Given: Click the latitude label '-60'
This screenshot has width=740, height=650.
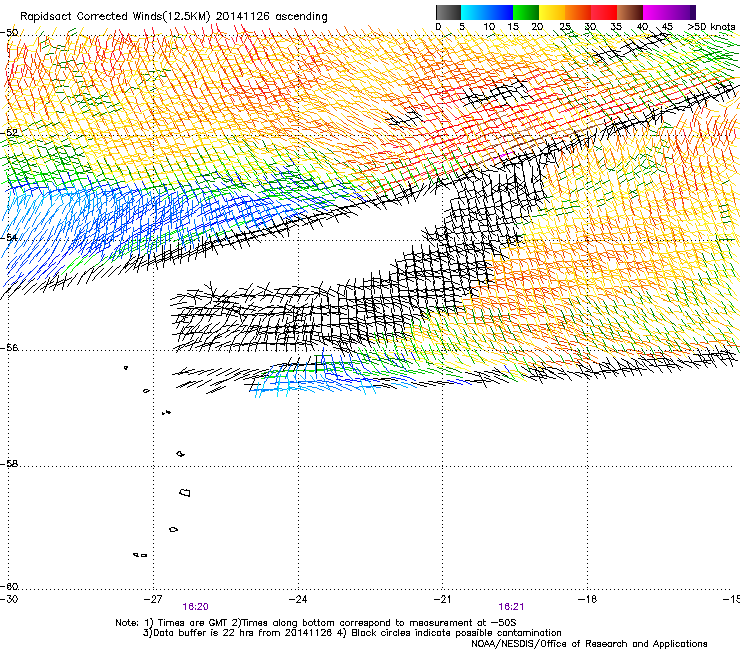Looking at the screenshot, I should [x=9, y=587].
